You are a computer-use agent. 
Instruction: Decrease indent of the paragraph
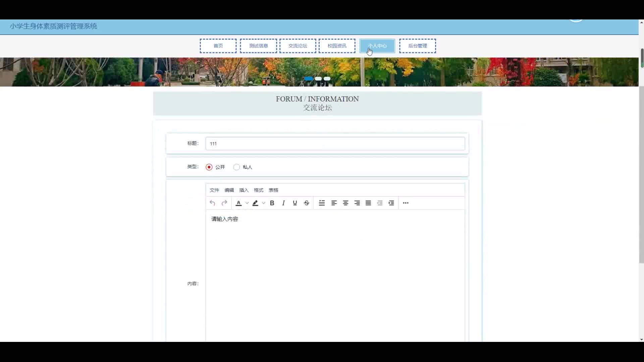click(x=380, y=203)
